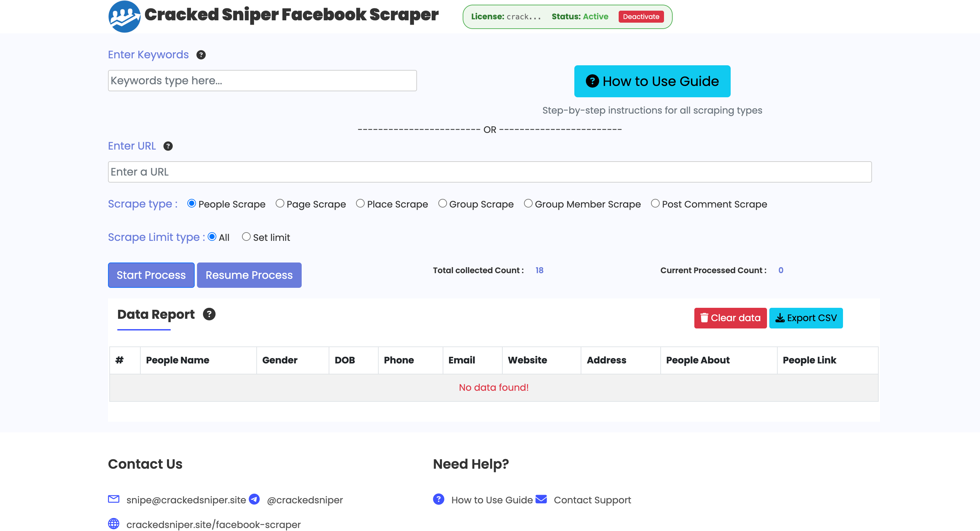The height and width of the screenshot is (531, 980).
Task: Click the keywords input field
Action: pyautogui.click(x=262, y=80)
